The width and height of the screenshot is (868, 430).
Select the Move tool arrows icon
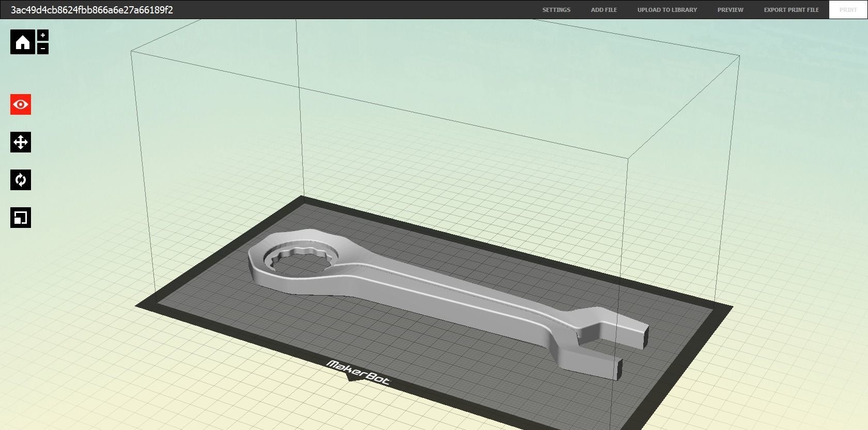click(21, 142)
